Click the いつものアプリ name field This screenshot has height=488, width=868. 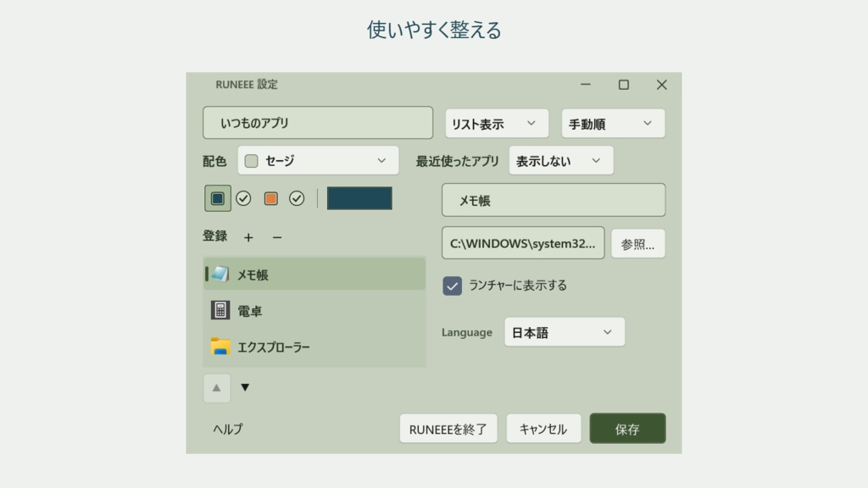(x=318, y=123)
